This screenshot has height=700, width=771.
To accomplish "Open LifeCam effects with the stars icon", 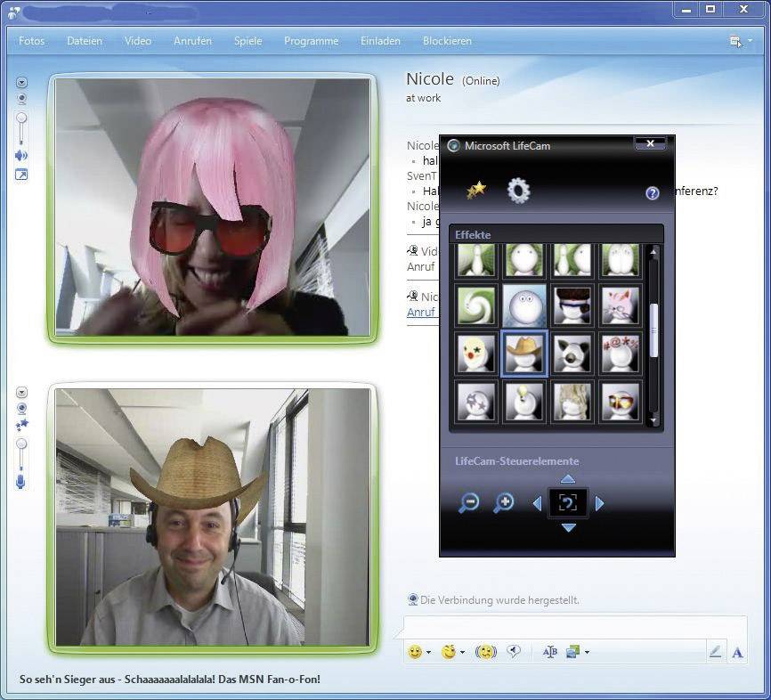I will pyautogui.click(x=477, y=188).
